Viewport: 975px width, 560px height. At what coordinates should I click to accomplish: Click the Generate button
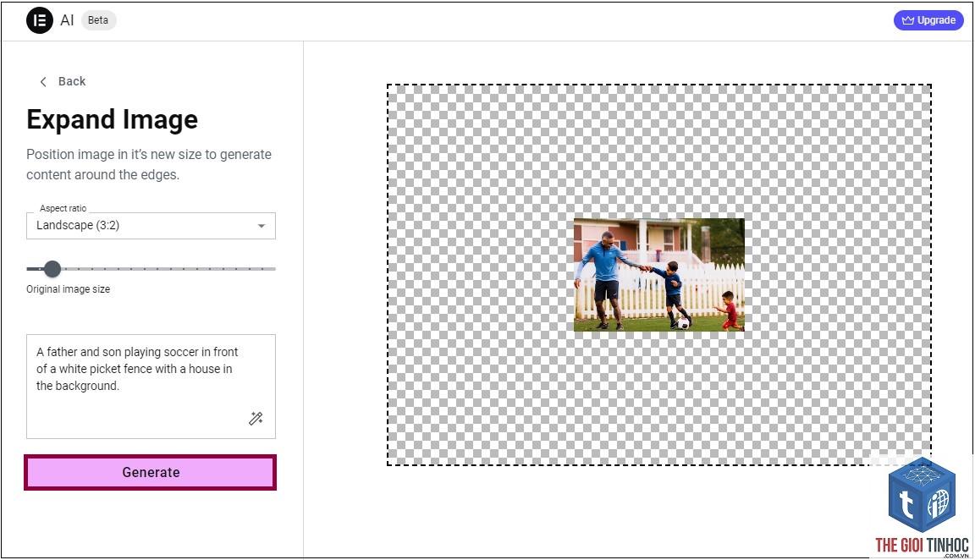pos(151,472)
